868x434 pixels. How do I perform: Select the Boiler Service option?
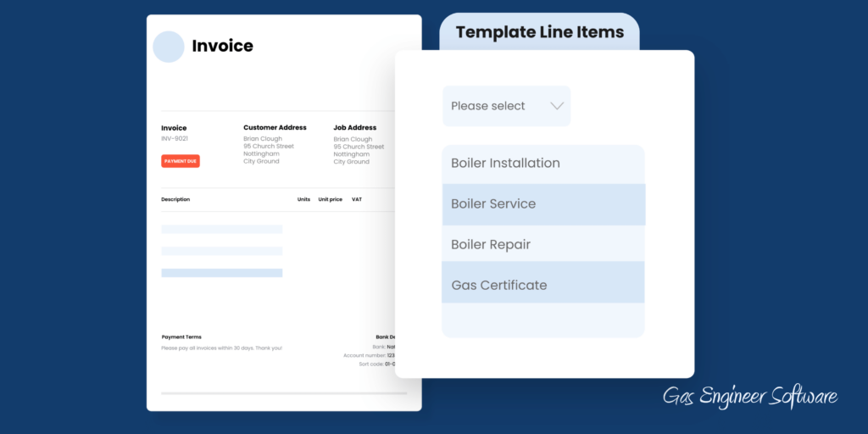(542, 204)
